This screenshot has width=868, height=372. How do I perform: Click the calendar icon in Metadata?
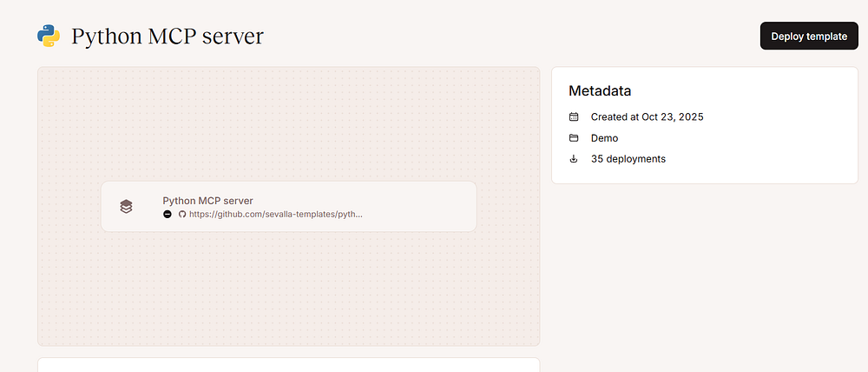coord(574,116)
